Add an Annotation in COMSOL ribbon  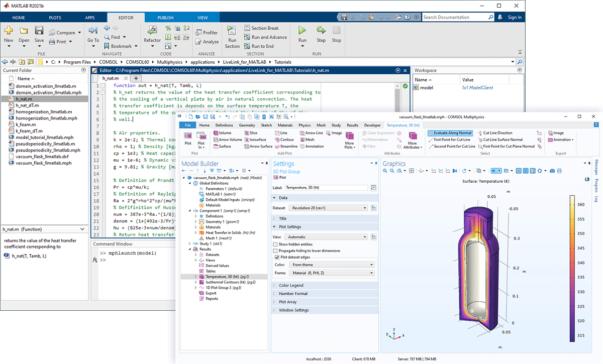[x=312, y=147]
